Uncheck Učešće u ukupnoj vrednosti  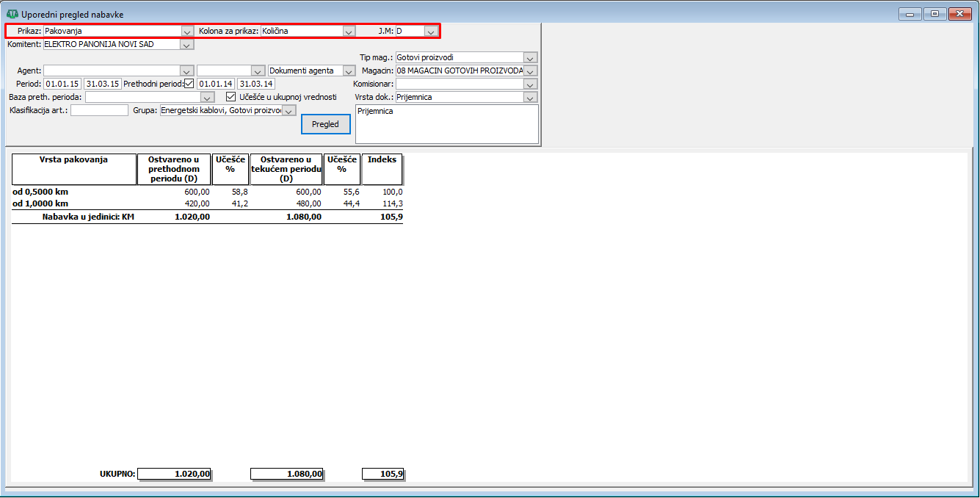[231, 97]
